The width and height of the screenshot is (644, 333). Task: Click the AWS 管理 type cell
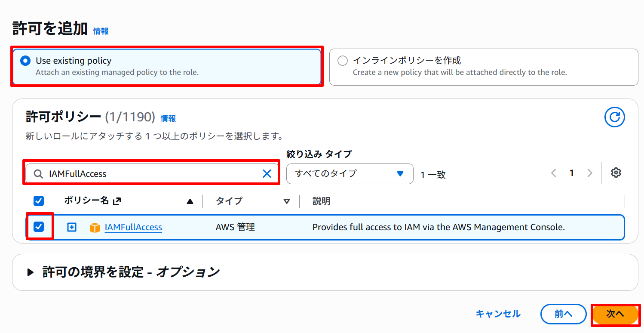point(235,227)
